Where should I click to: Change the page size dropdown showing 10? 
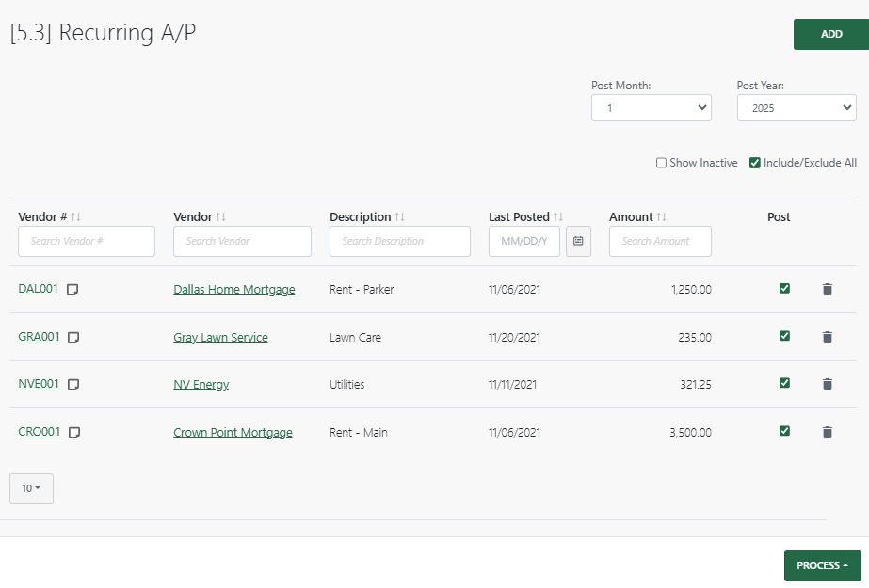(x=31, y=488)
